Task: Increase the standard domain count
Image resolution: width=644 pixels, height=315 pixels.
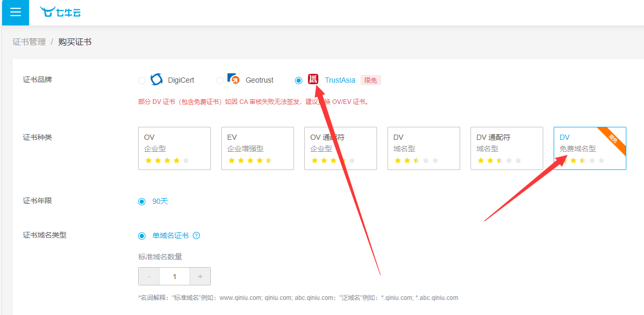Action: coord(200,277)
